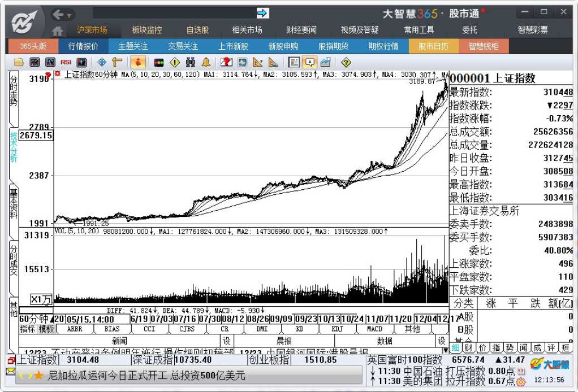Select the measuring ruler tool in toolbar
Viewport: 578px width, 392px height.
click(117, 62)
